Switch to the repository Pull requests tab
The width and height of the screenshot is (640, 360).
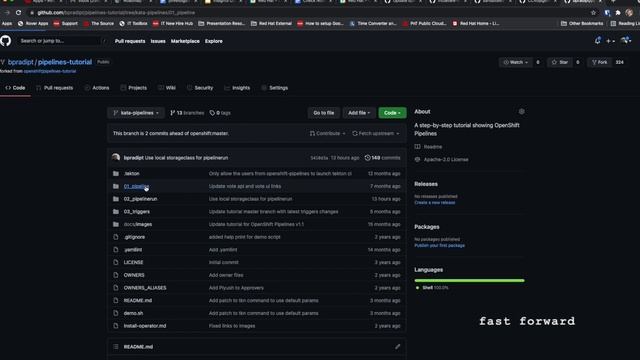click(54, 88)
